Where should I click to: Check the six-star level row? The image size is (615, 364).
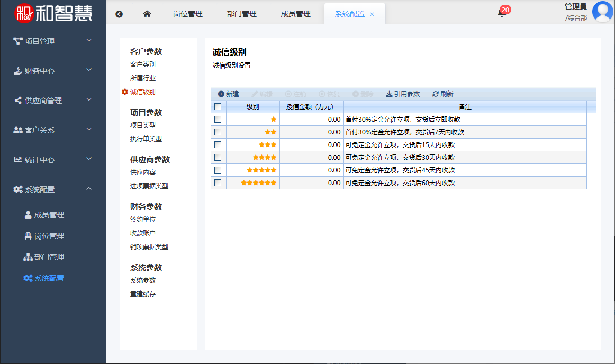click(x=218, y=183)
